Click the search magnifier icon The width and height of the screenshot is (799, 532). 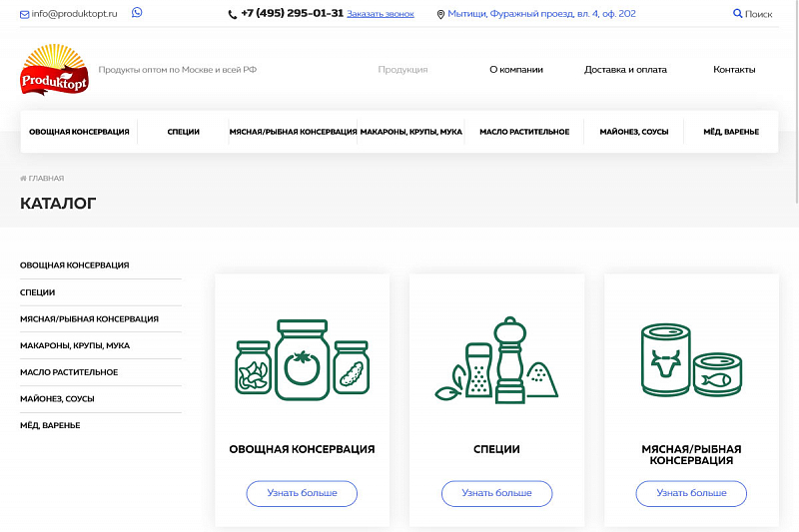coord(737,14)
